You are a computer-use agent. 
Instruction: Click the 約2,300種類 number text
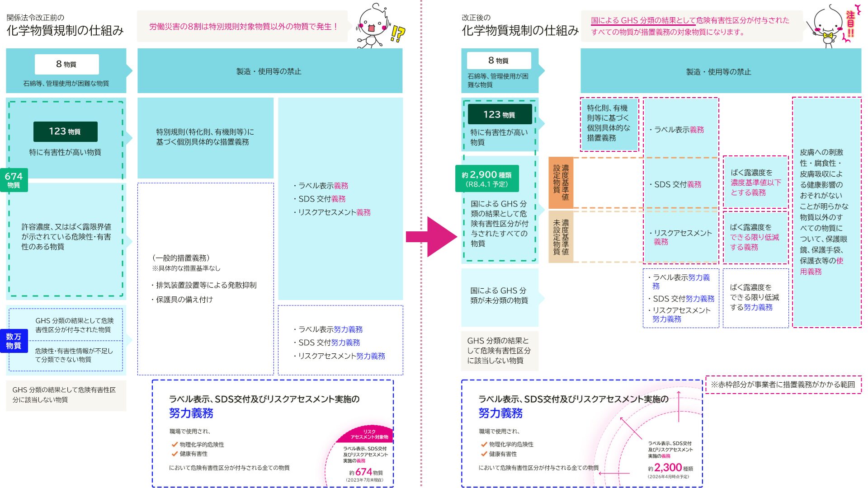[x=668, y=467]
